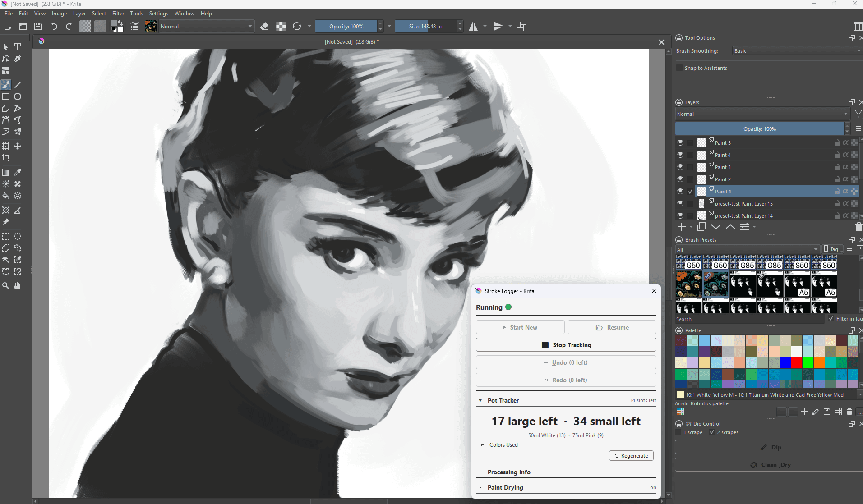Click the Dip button
The width and height of the screenshot is (863, 504).
(770, 447)
